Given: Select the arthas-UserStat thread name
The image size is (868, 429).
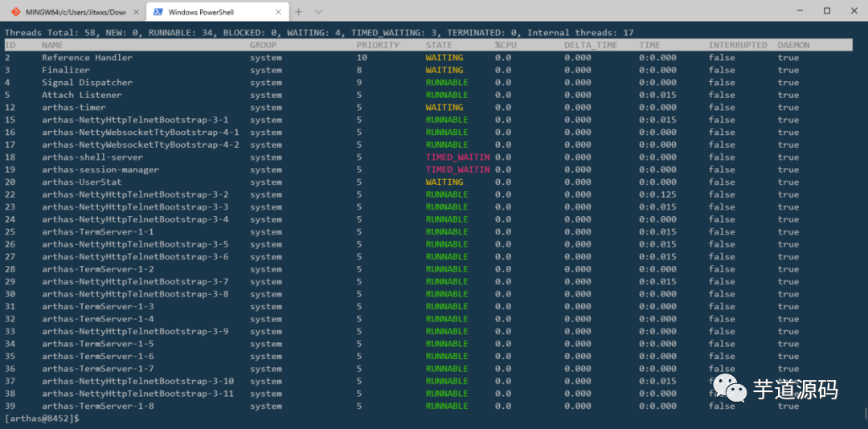Looking at the screenshot, I should (81, 182).
